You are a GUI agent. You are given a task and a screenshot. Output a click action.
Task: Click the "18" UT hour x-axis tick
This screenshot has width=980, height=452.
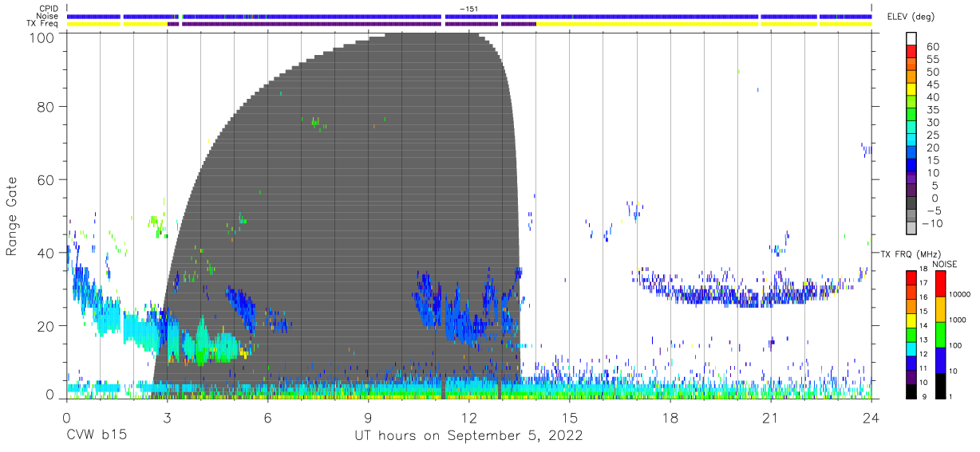pyautogui.click(x=670, y=417)
